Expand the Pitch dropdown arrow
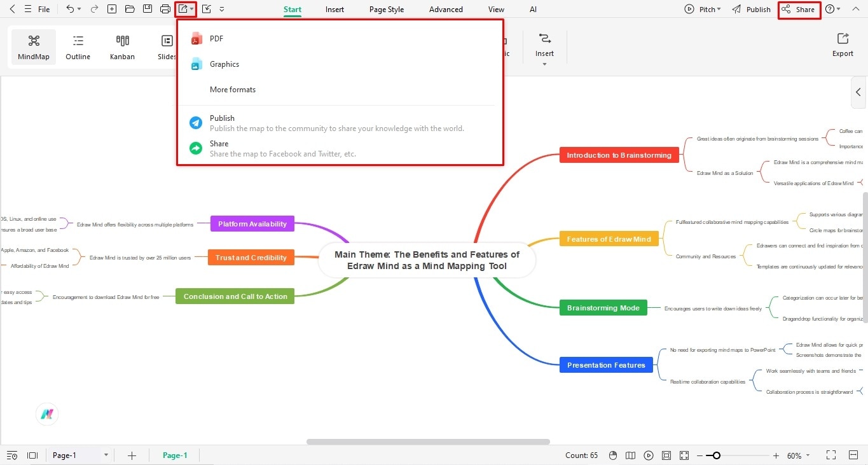The width and height of the screenshot is (868, 465). point(719,10)
